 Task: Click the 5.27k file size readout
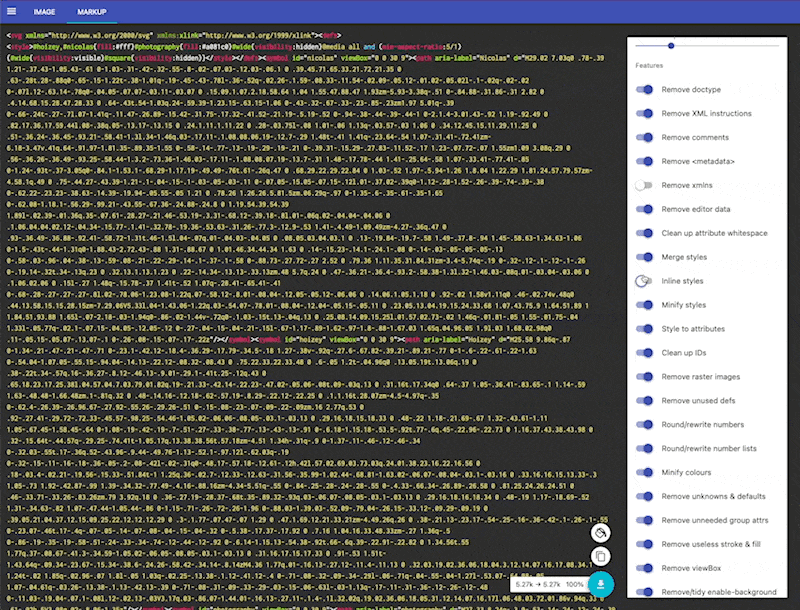[549, 584]
